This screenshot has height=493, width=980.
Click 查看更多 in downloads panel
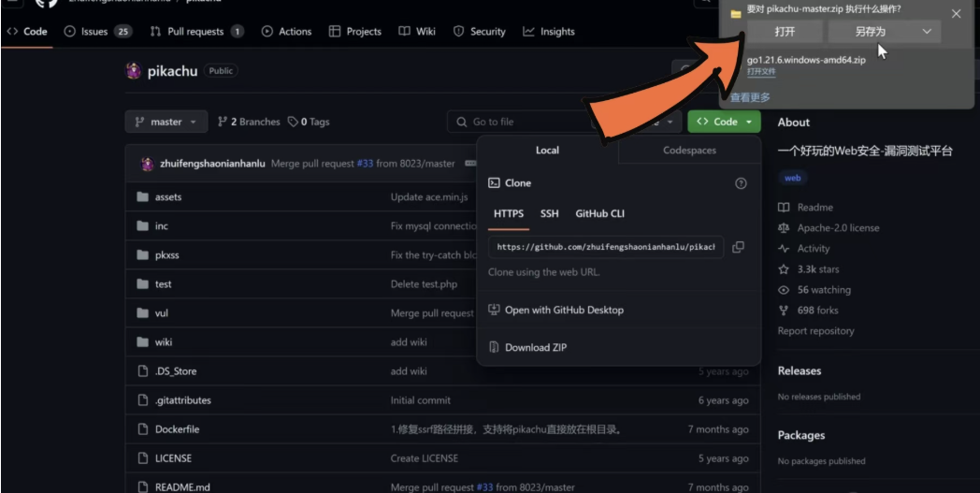point(750,97)
